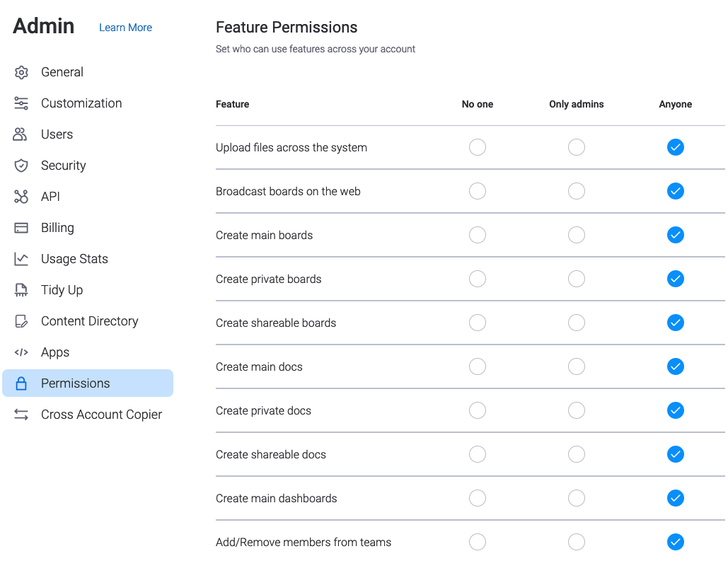Viewport: 728px width, 561px height.
Task: Click the Cross Account Copier arrows icon
Action: pyautogui.click(x=21, y=415)
